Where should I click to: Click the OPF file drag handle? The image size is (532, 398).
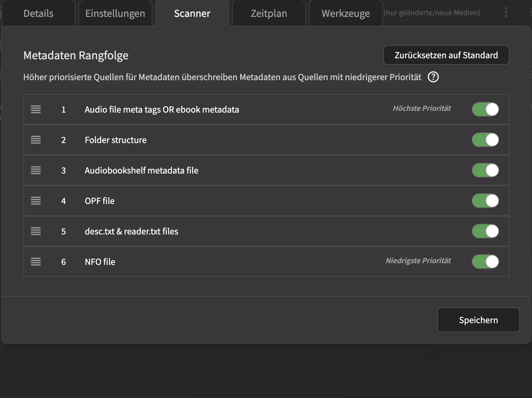(x=36, y=201)
